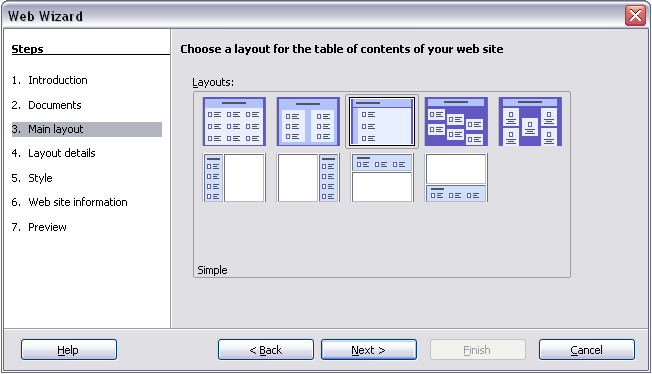
Task: Select the single-column Simple layout thumbnail
Action: click(x=382, y=121)
